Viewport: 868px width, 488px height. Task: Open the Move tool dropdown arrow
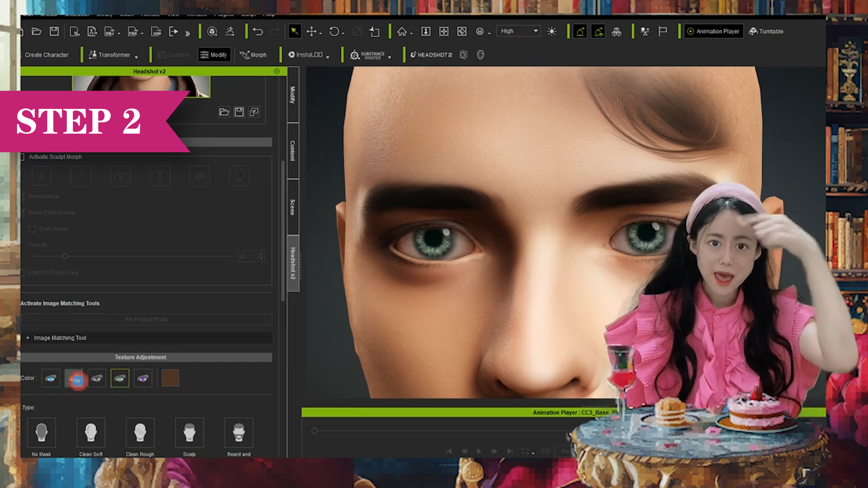click(321, 33)
